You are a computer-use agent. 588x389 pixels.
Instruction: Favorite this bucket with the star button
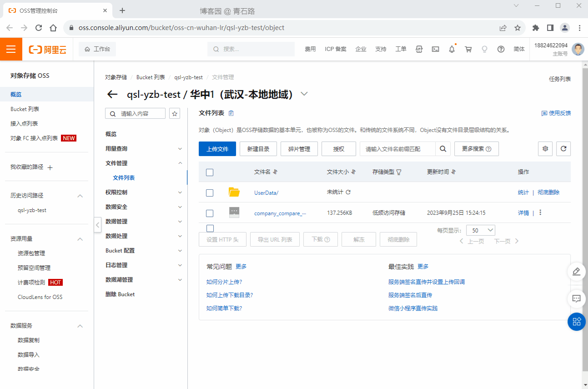pyautogui.click(x=174, y=113)
